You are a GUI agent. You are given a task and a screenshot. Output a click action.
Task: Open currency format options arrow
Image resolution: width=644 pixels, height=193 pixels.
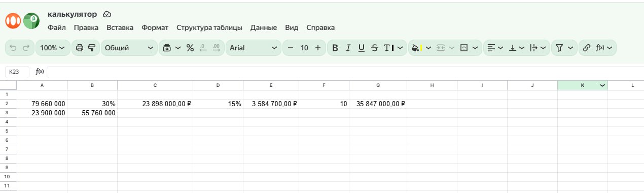tap(178, 48)
